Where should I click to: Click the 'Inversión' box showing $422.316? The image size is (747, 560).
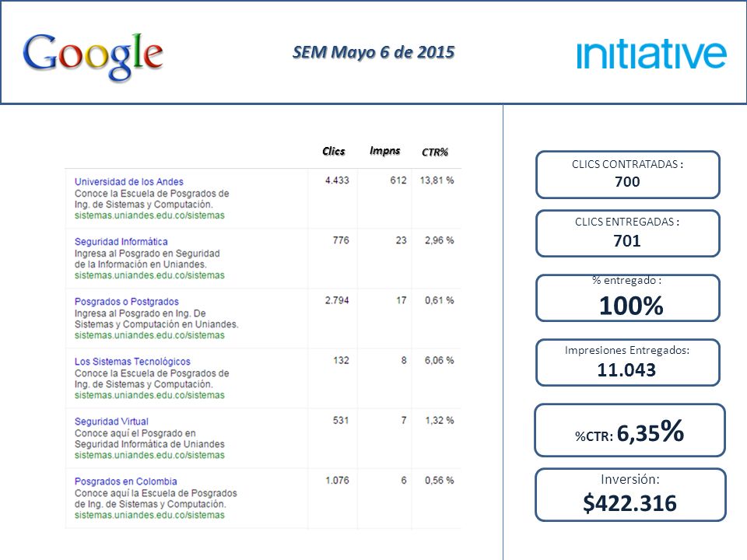tap(630, 495)
